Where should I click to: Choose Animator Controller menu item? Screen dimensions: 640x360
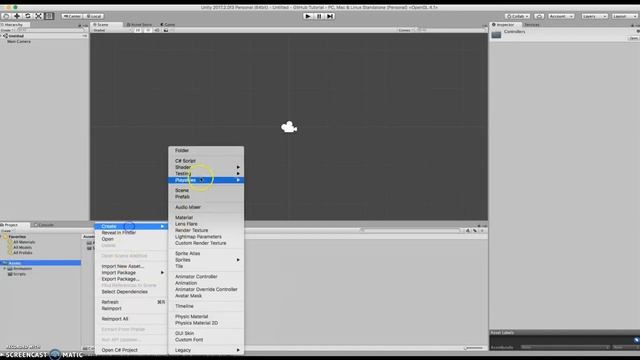pos(206,276)
